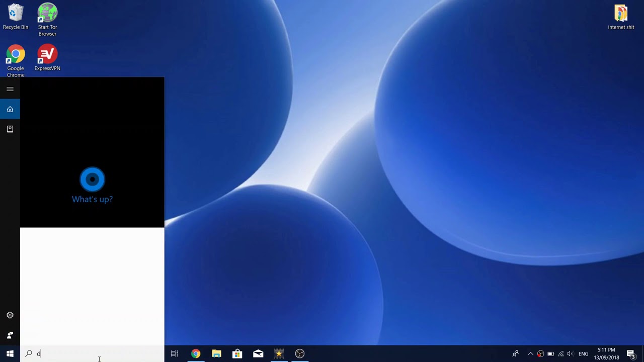The height and width of the screenshot is (362, 644).
Task: Click the search magnifier icon
Action: coord(29,353)
